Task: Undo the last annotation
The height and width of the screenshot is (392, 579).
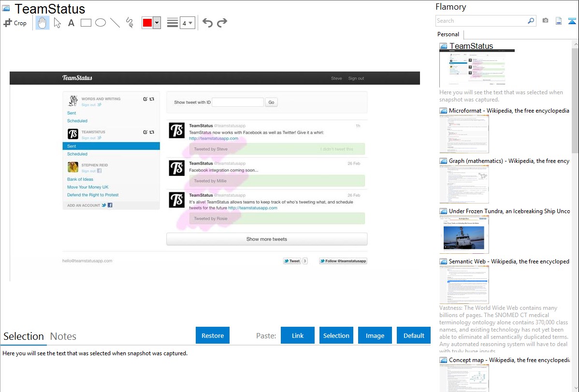Action: pyautogui.click(x=207, y=23)
